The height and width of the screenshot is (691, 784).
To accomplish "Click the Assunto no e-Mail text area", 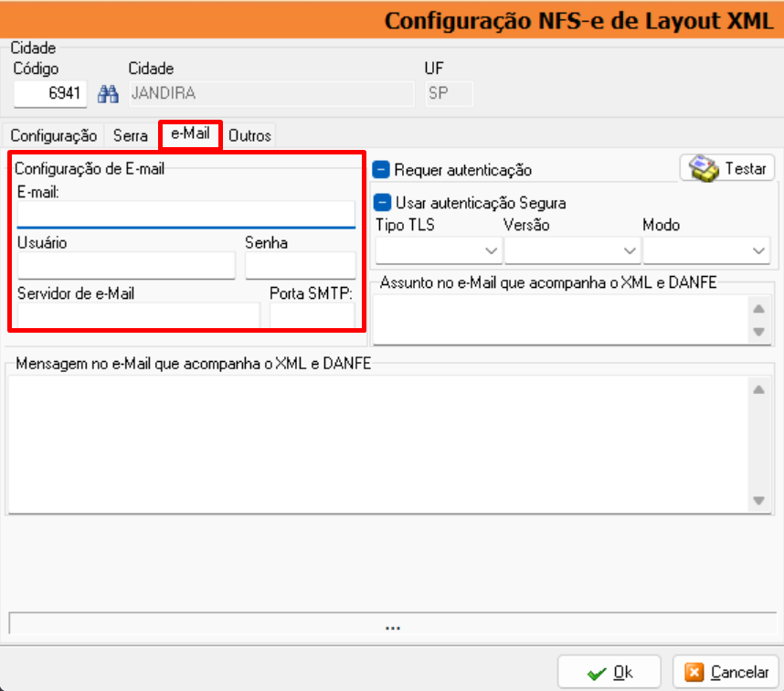I will (560, 319).
